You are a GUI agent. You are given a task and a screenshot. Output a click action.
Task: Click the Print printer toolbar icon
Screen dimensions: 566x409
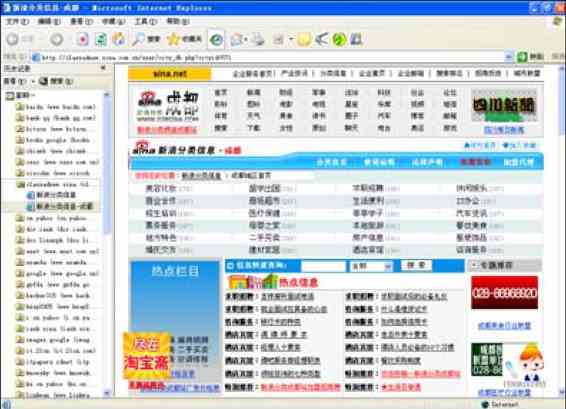tap(258, 39)
